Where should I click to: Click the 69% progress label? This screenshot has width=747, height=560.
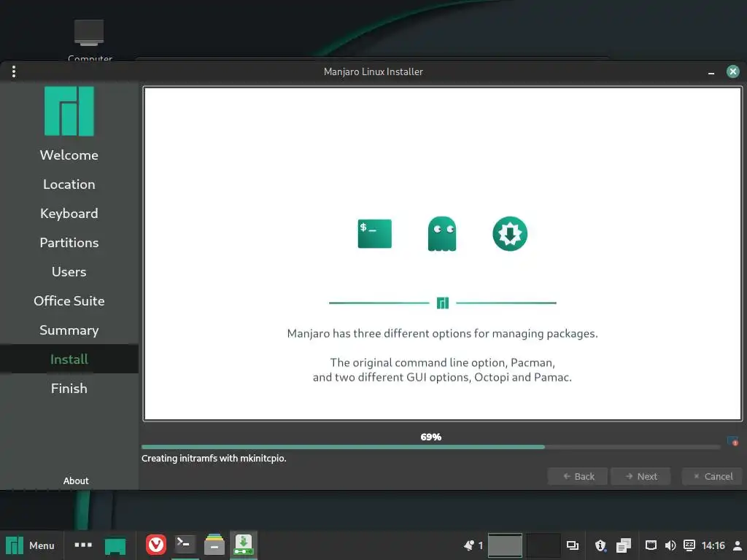click(430, 437)
